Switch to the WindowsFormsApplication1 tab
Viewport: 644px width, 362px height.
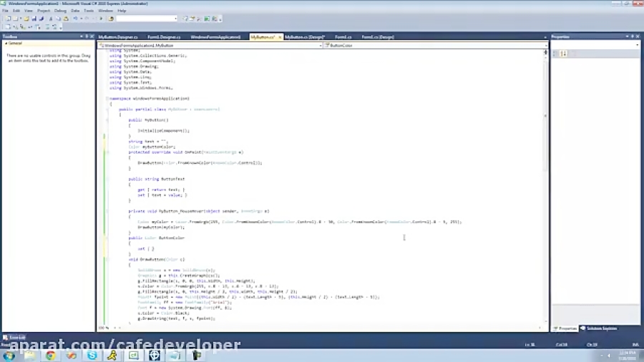[215, 37]
